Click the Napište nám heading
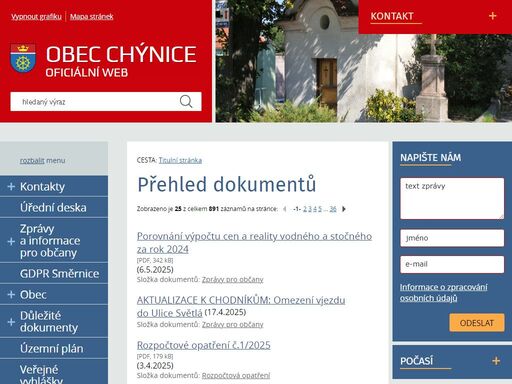The width and height of the screenshot is (512, 384). tap(431, 158)
